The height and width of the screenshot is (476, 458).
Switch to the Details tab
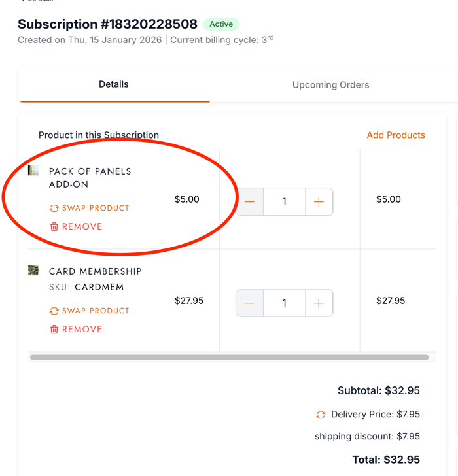[114, 84]
